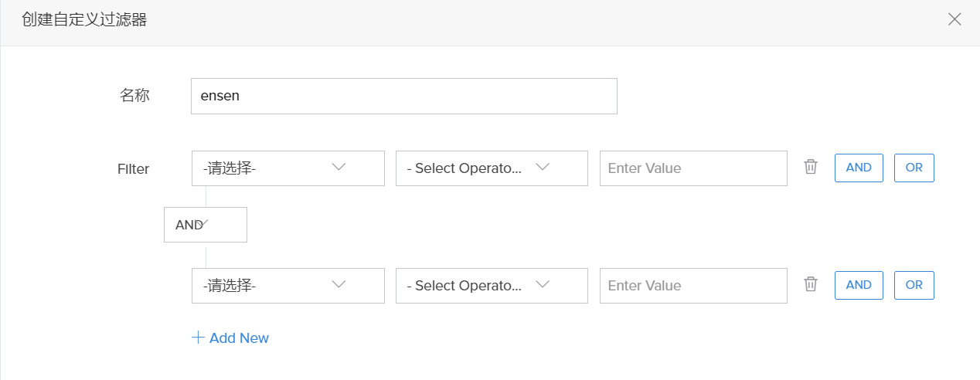This screenshot has height=380, width=980.
Task: Open the second filter field "-请选择-" dropdown
Action: [x=288, y=286]
